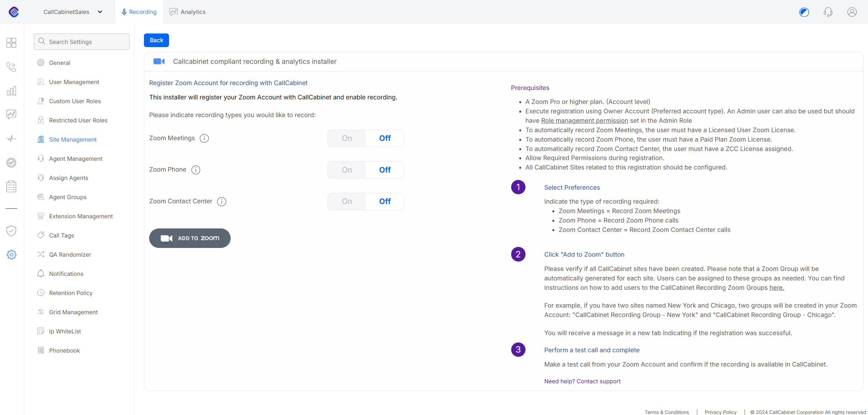Viewport: 868px width, 415px height.
Task: Click the Perform a test call heading
Action: (x=592, y=350)
